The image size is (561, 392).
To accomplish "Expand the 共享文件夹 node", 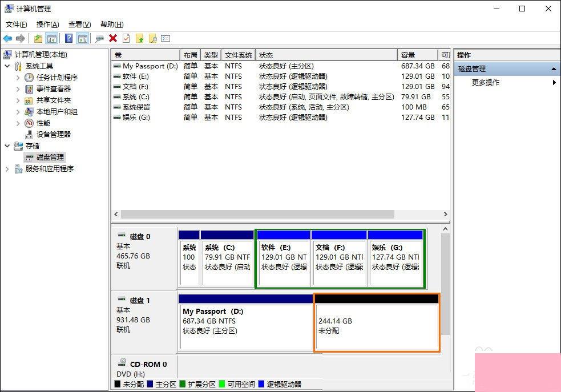I will pyautogui.click(x=18, y=100).
